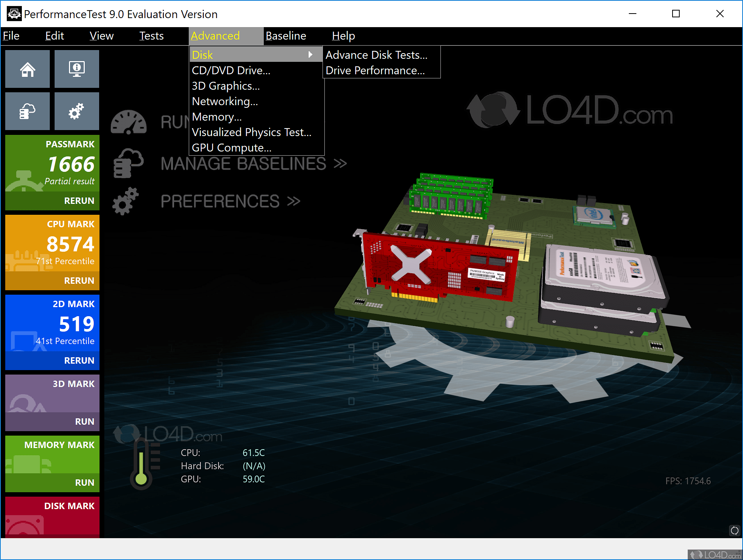The width and height of the screenshot is (743, 560).
Task: Expand the Disk submenu arrow
Action: coord(310,55)
